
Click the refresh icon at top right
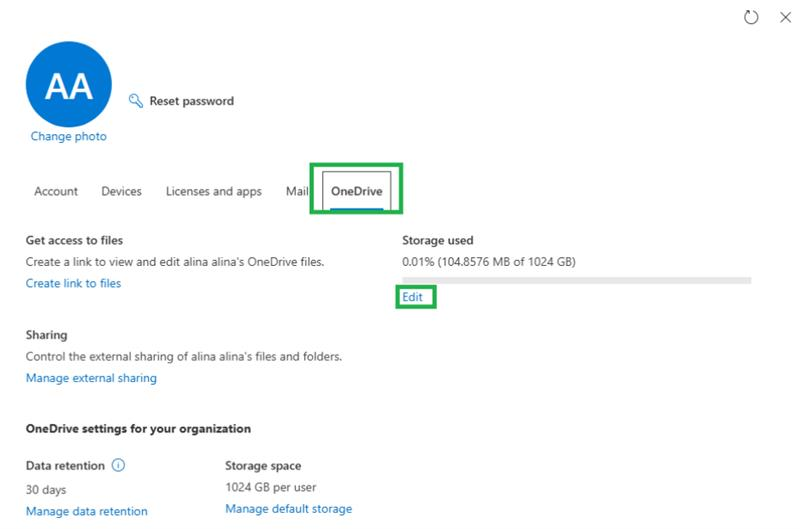pyautogui.click(x=751, y=17)
